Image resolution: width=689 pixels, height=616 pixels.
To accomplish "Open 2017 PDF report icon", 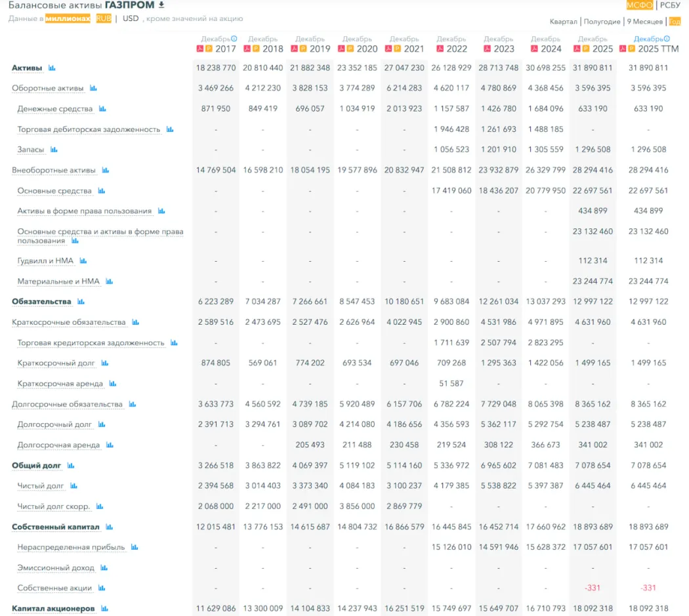I will tap(200, 49).
